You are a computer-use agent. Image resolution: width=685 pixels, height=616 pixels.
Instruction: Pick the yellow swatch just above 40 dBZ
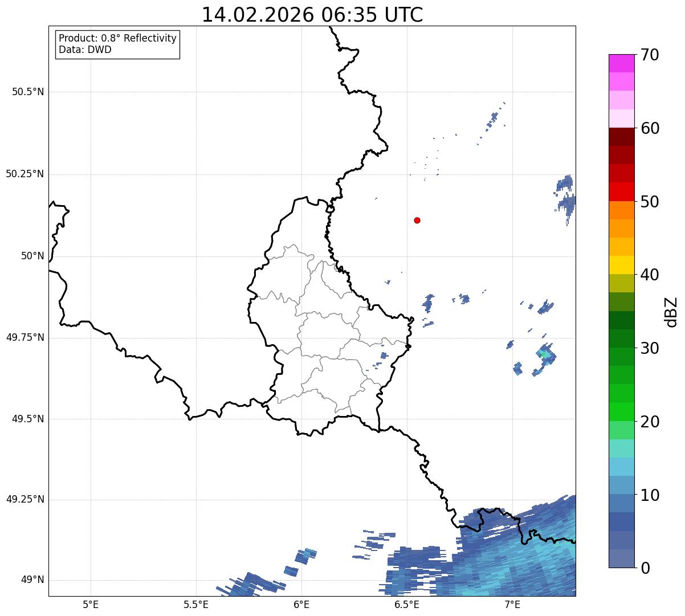click(621, 265)
